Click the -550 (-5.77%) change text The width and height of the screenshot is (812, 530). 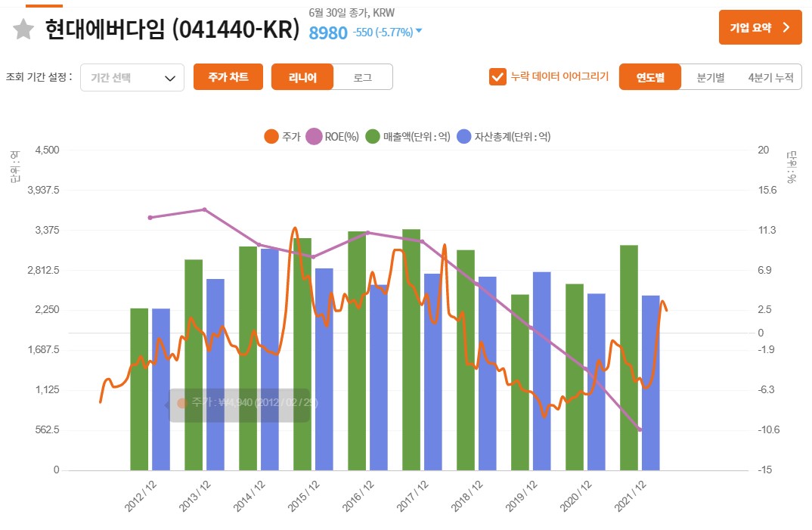pos(383,32)
